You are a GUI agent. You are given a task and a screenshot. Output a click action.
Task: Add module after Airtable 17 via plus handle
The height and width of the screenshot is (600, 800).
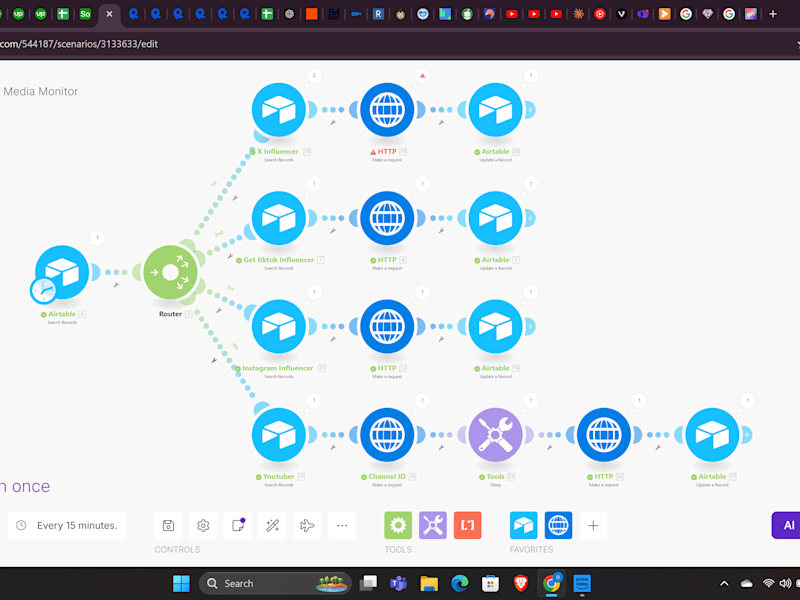[x=747, y=435]
